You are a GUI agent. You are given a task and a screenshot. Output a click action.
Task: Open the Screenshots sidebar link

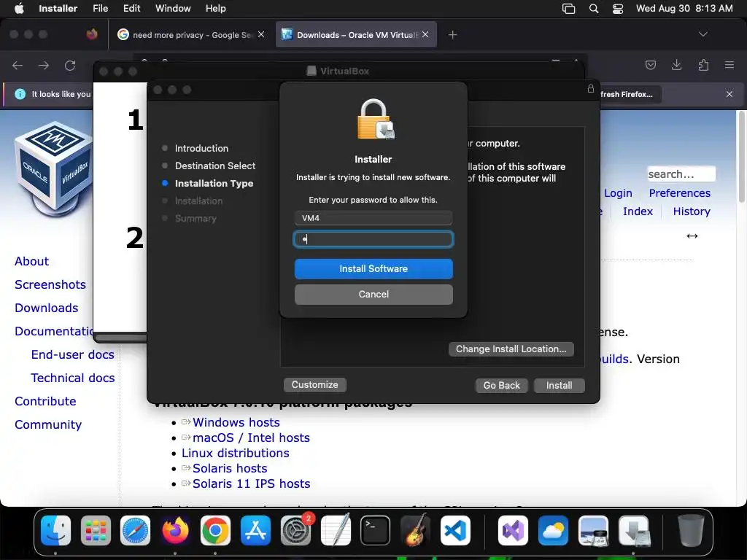[50, 285]
